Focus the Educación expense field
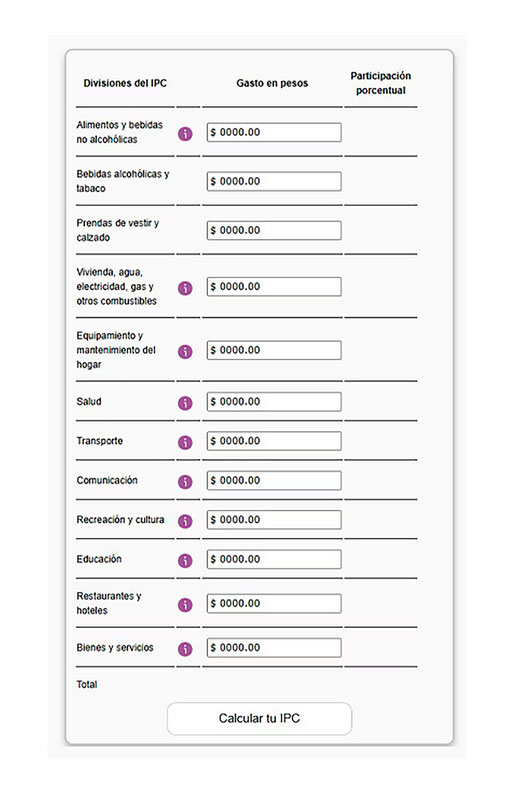511x809 pixels. (x=274, y=559)
